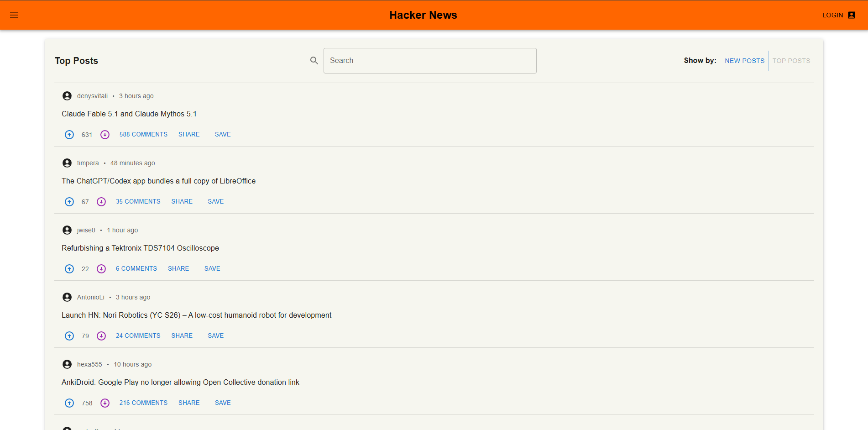This screenshot has width=868, height=430.
Task: Save the Nori Robotics post
Action: (x=215, y=336)
